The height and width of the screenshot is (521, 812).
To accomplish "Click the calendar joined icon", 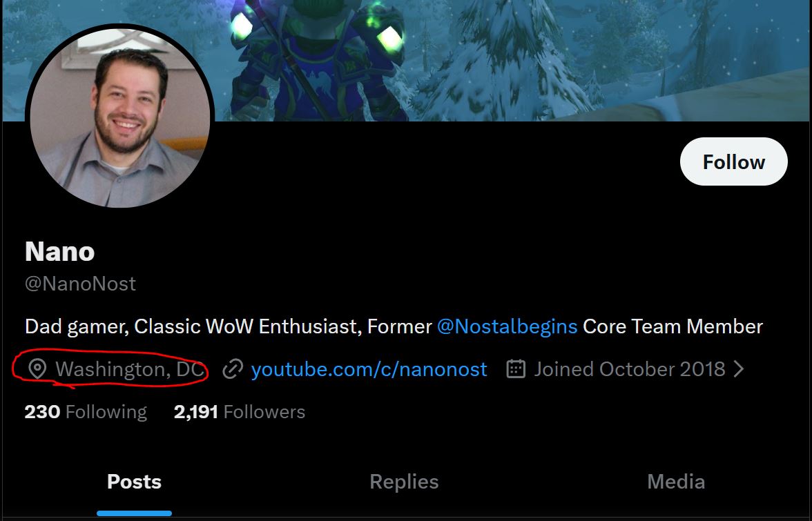I will (516, 369).
